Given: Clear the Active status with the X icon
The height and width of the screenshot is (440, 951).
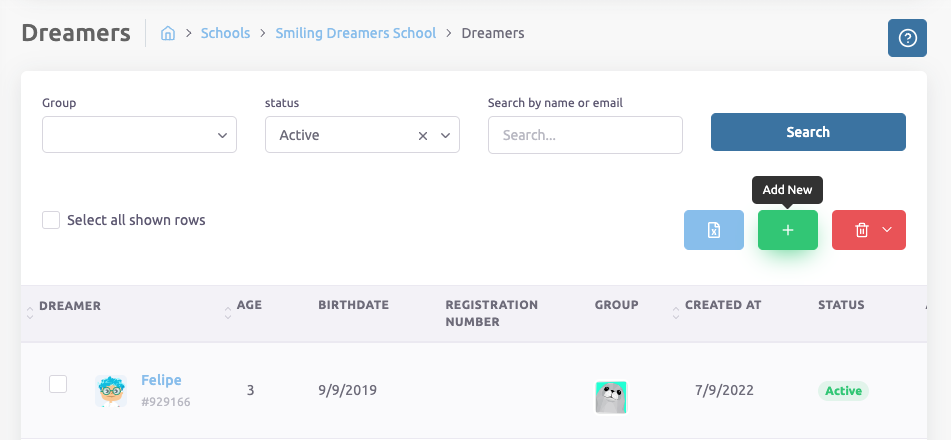Looking at the screenshot, I should click(422, 135).
